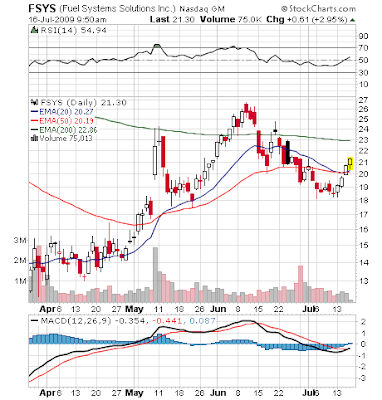The image size is (382, 400).
Task: Click the 3M volume scale label
Action: (x=20, y=240)
